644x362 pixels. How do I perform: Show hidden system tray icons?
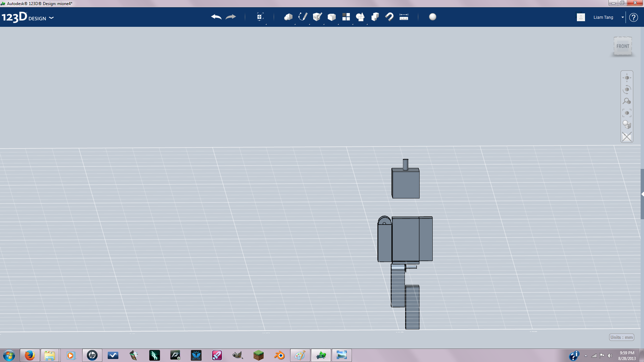click(x=586, y=356)
